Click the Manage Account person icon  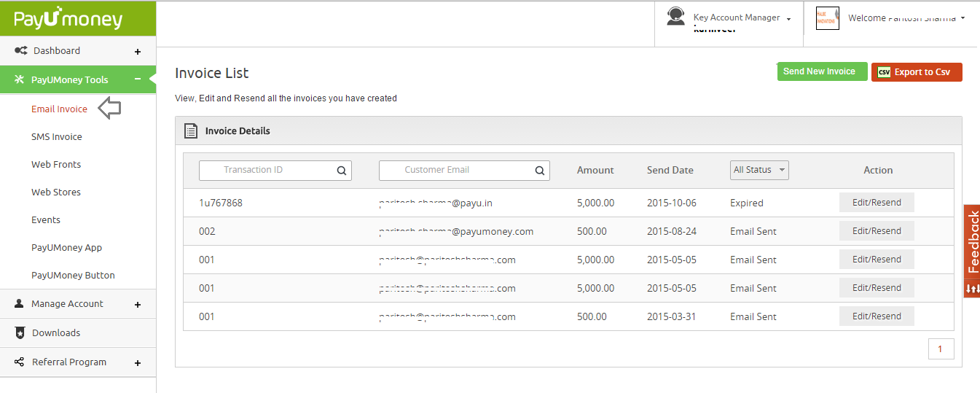[x=20, y=303]
